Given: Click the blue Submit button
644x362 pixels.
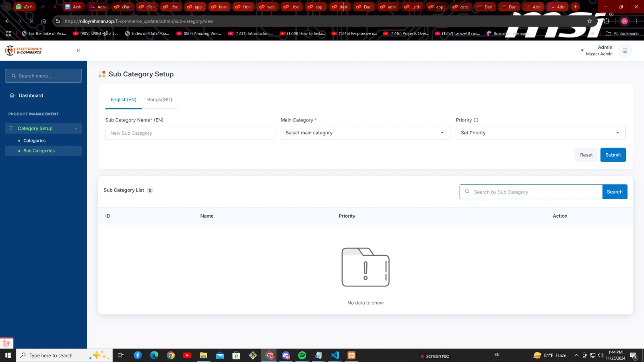Looking at the screenshot, I should (x=613, y=155).
